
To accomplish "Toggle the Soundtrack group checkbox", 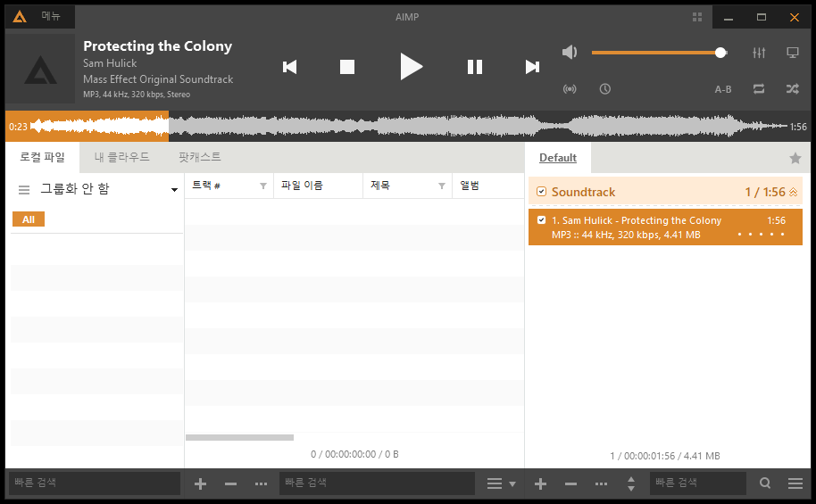I will [541, 192].
